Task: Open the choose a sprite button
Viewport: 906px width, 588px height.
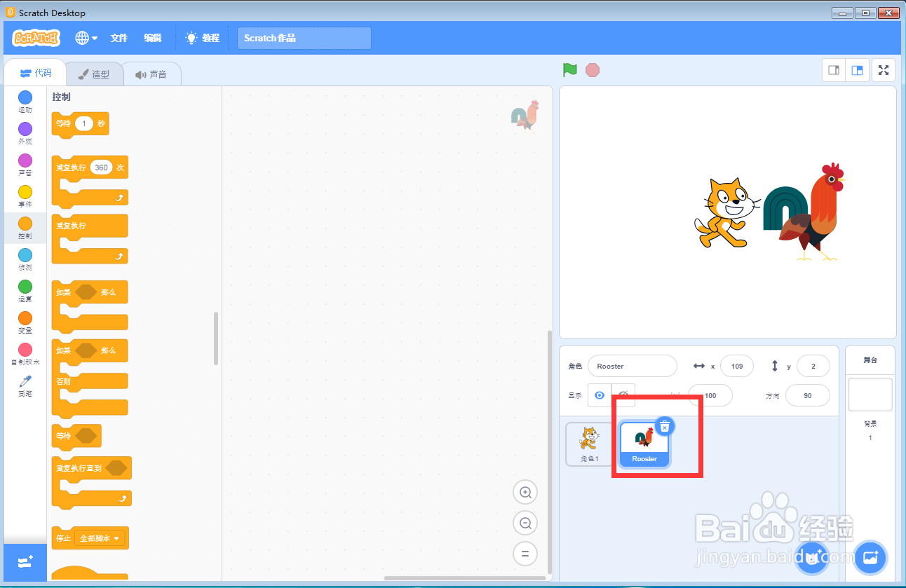Action: 812,559
